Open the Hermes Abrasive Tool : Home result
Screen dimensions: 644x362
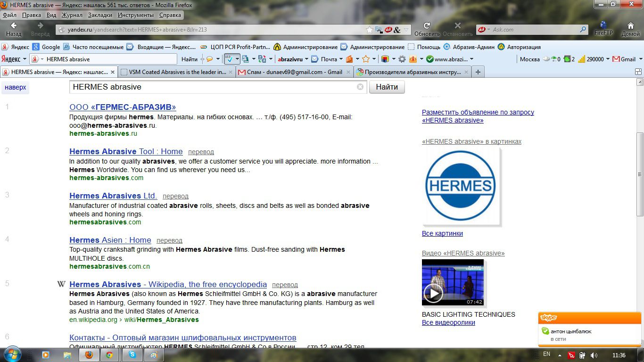pos(126,151)
